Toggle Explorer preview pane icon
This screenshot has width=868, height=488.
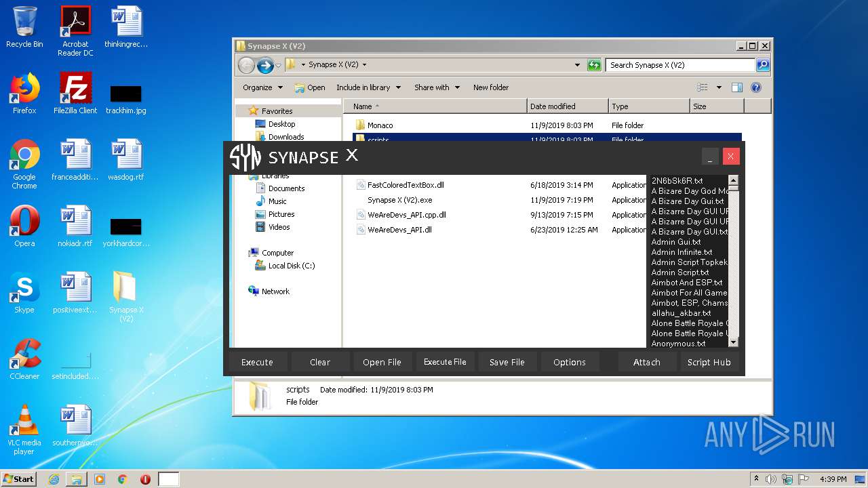(737, 87)
